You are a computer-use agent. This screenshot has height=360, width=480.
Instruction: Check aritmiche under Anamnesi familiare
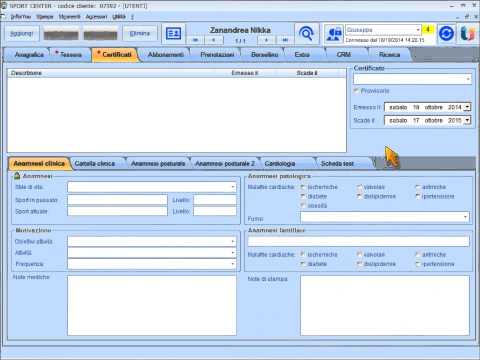(418, 254)
